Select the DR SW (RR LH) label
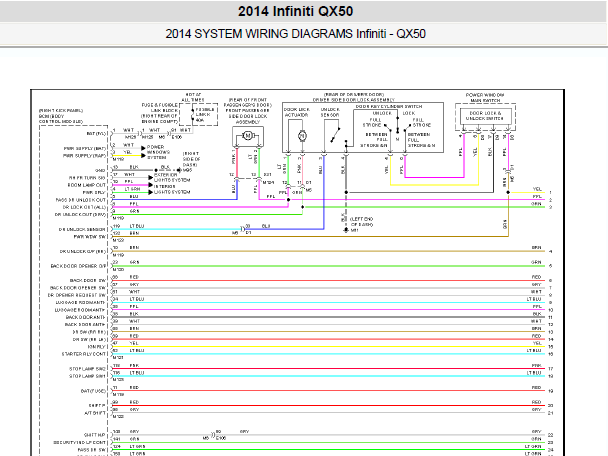 click(89, 340)
